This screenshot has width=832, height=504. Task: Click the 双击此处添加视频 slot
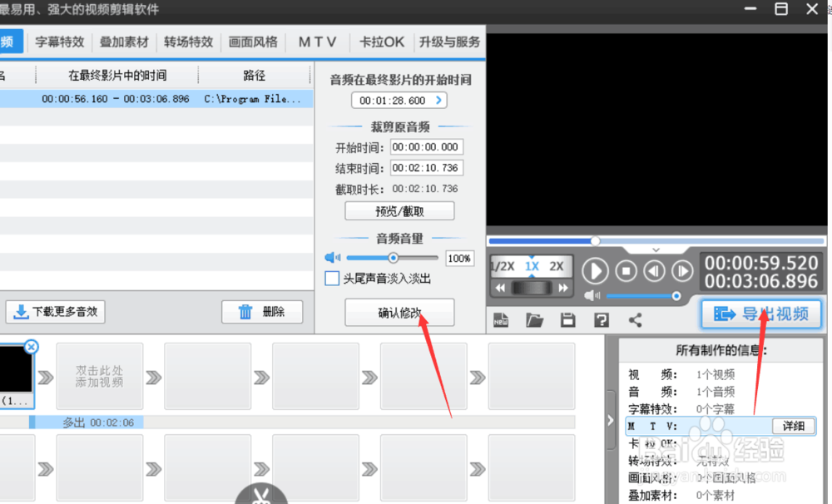[100, 376]
